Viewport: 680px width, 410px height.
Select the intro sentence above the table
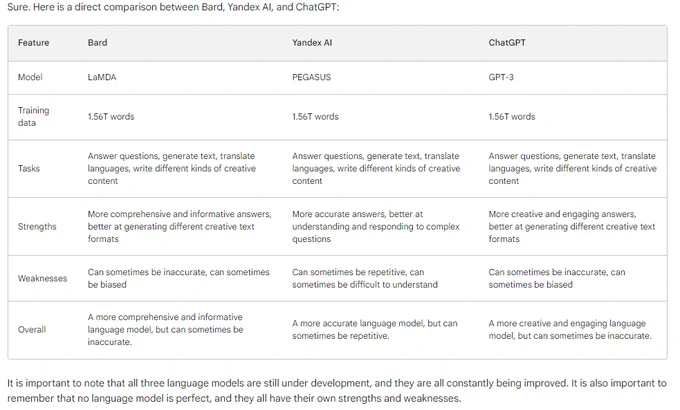pos(173,7)
